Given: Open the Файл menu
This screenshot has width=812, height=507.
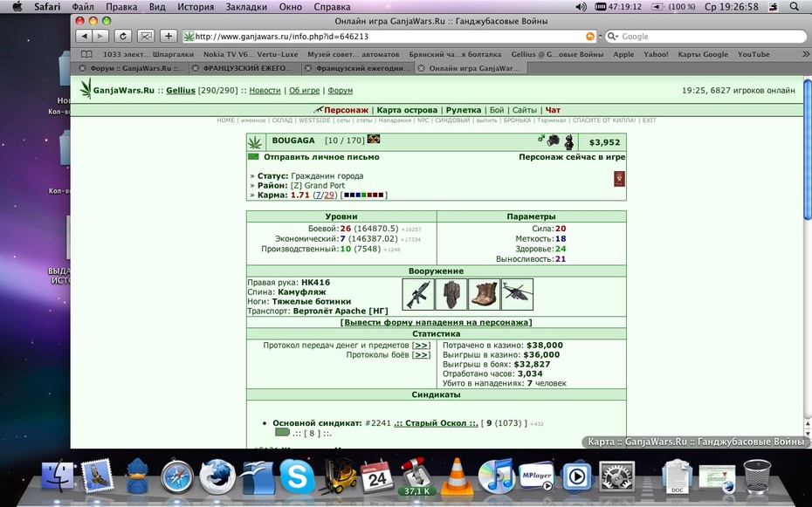Looking at the screenshot, I should pyautogui.click(x=83, y=7).
